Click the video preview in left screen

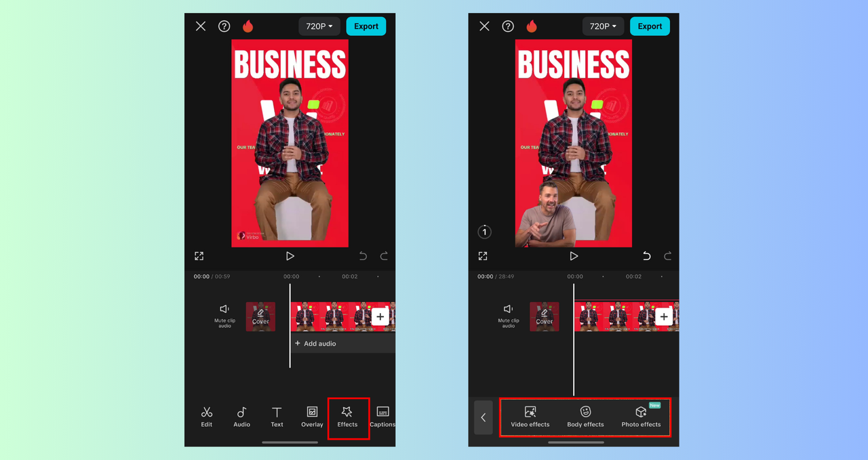(290, 143)
